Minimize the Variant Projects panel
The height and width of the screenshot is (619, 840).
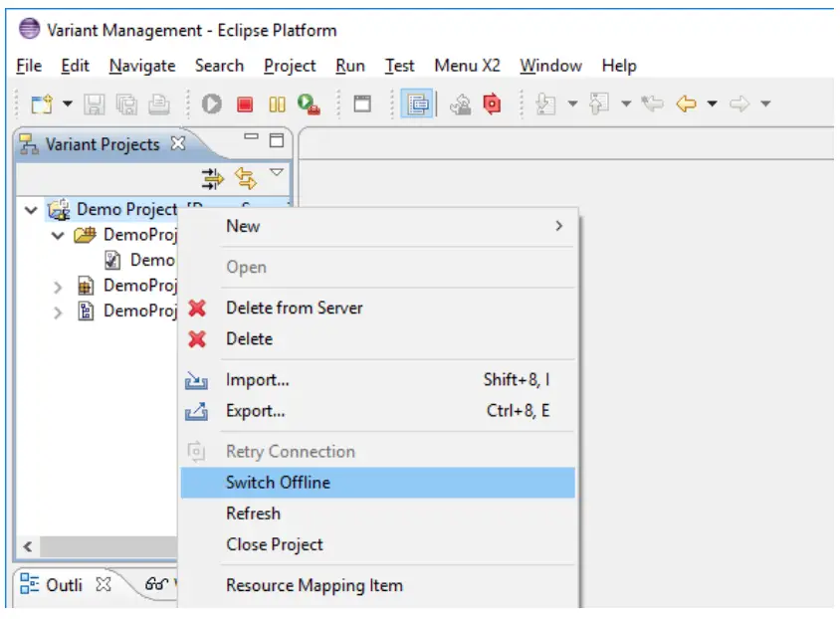point(251,137)
